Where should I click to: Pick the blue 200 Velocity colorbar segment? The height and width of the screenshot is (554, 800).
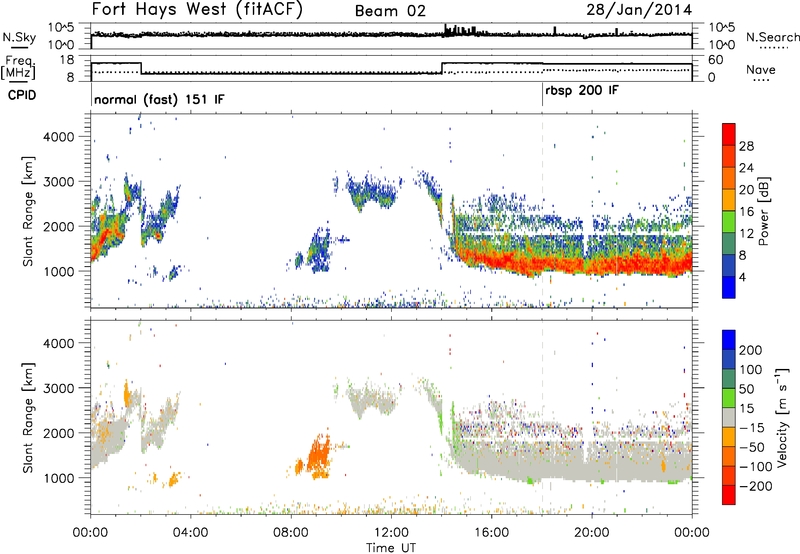click(729, 340)
